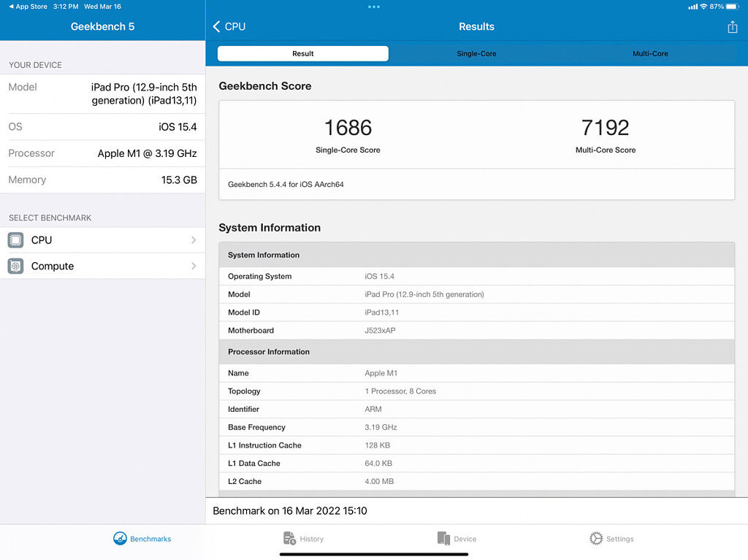Tap the sidebar Model 'iPad Pro' value
Image resolution: width=748 pixels, height=560 pixels.
click(x=144, y=93)
